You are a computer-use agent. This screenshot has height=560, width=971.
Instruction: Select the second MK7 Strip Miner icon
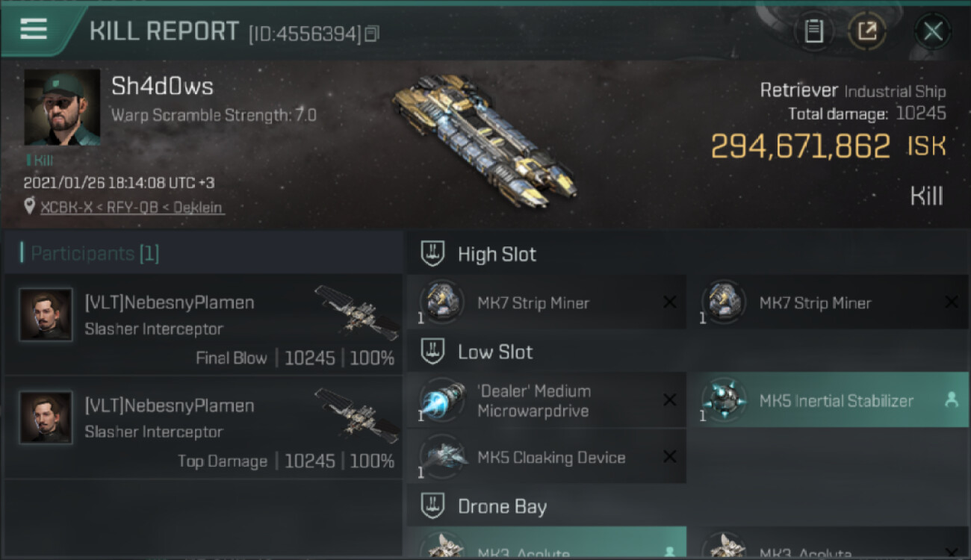[x=724, y=302]
